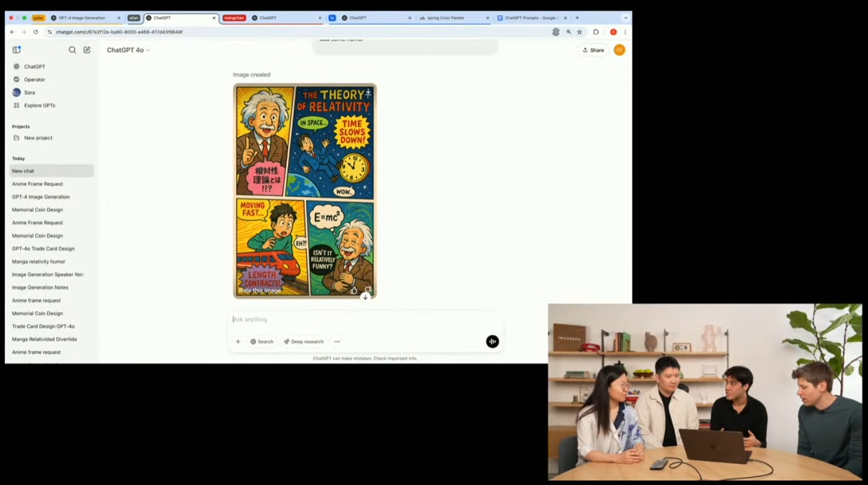This screenshot has height=485, width=868.
Task: Close the spring Color Palette tab
Action: point(487,18)
